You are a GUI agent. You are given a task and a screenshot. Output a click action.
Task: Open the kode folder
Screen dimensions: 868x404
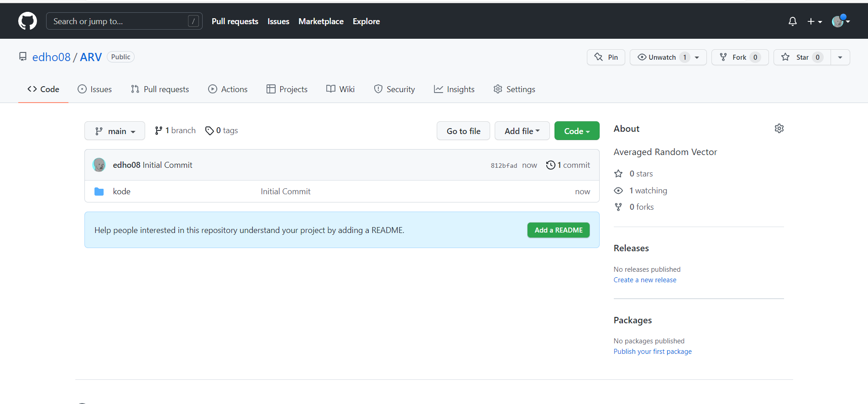click(x=121, y=192)
